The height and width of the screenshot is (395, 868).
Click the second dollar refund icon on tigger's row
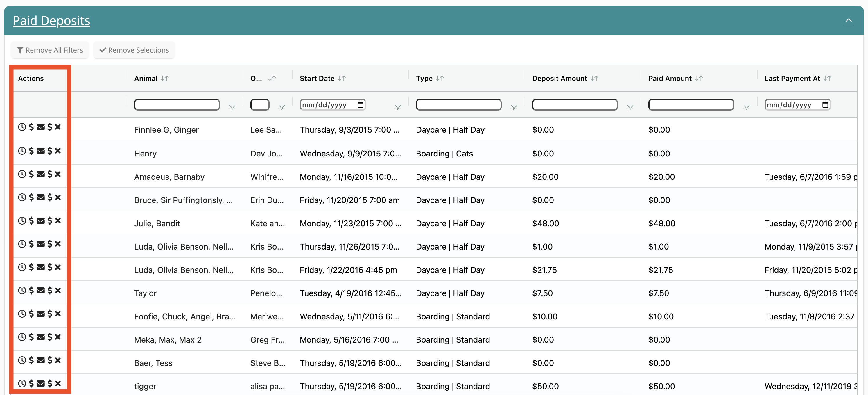50,383
